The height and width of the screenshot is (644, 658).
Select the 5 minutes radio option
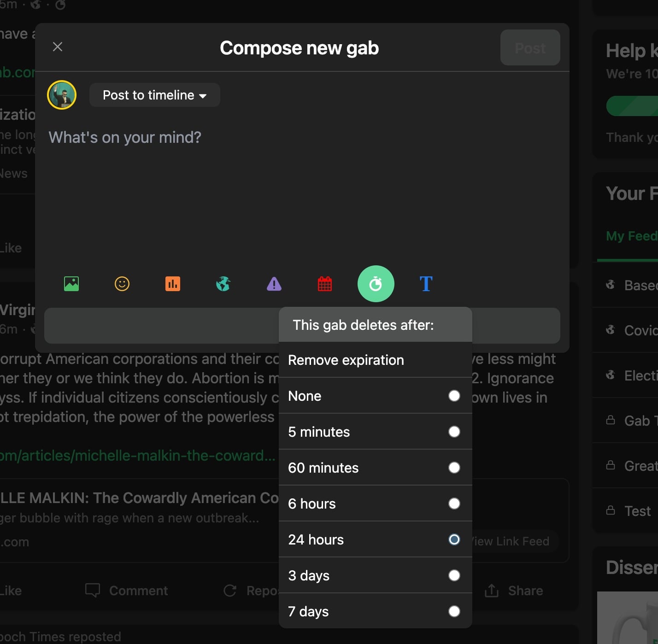tap(454, 432)
